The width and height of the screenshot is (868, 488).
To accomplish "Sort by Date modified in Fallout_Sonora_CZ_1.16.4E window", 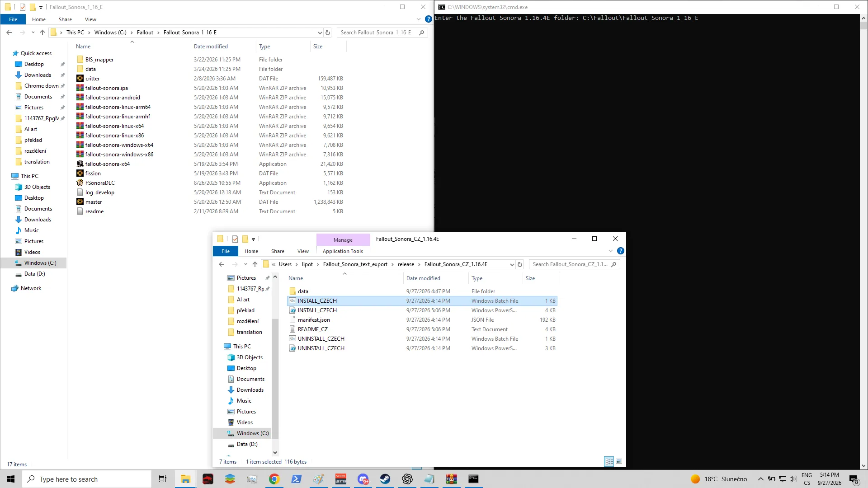I will [435, 278].
